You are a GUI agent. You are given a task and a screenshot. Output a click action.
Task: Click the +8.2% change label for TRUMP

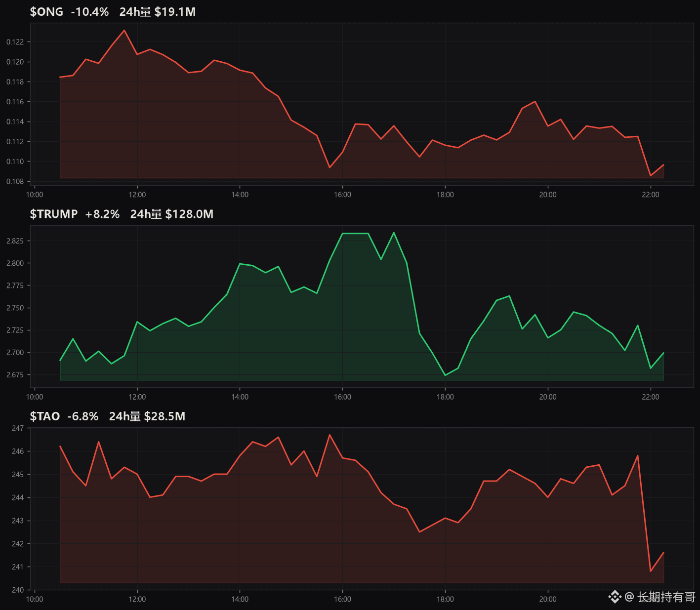[x=102, y=214]
